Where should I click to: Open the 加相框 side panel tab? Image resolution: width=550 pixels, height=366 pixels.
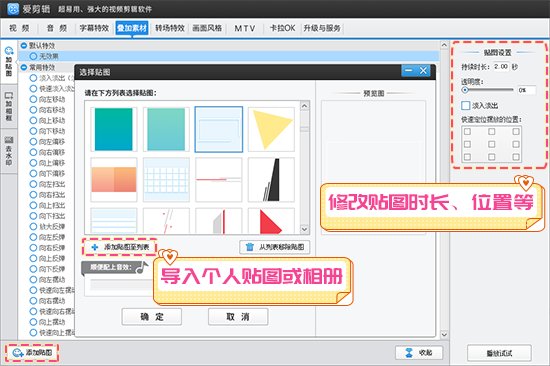(x=9, y=107)
